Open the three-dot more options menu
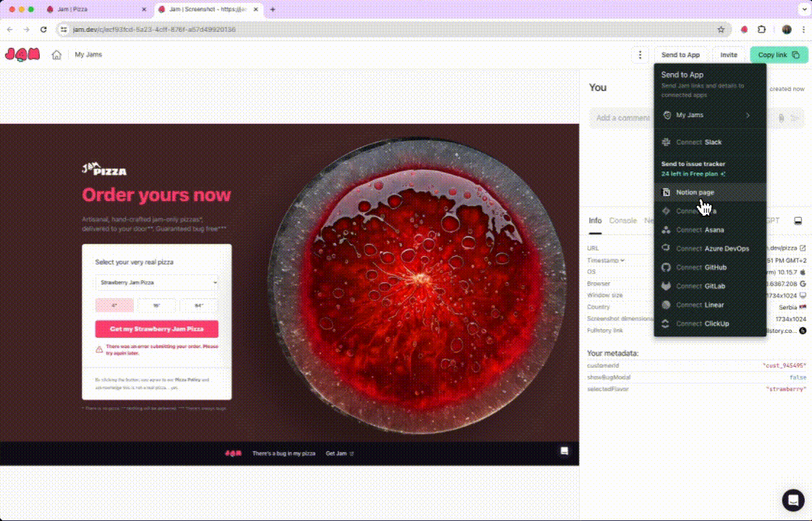This screenshot has width=812, height=521. [640, 55]
